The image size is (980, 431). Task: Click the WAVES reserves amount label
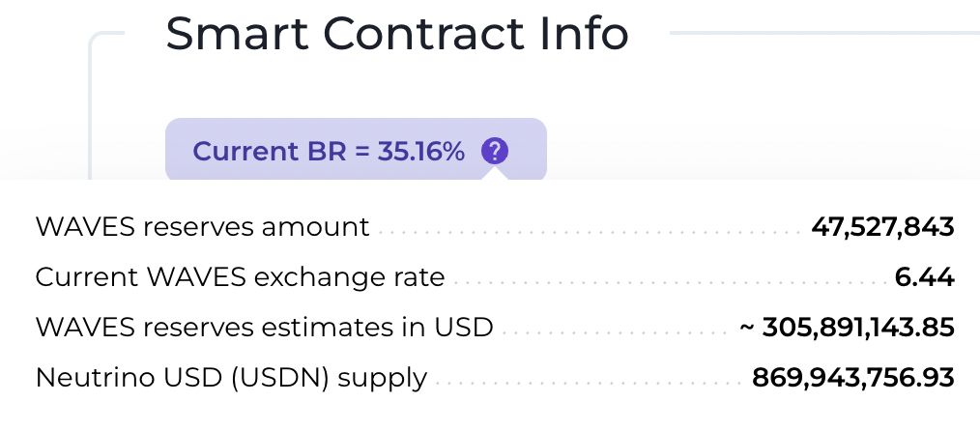tap(202, 227)
